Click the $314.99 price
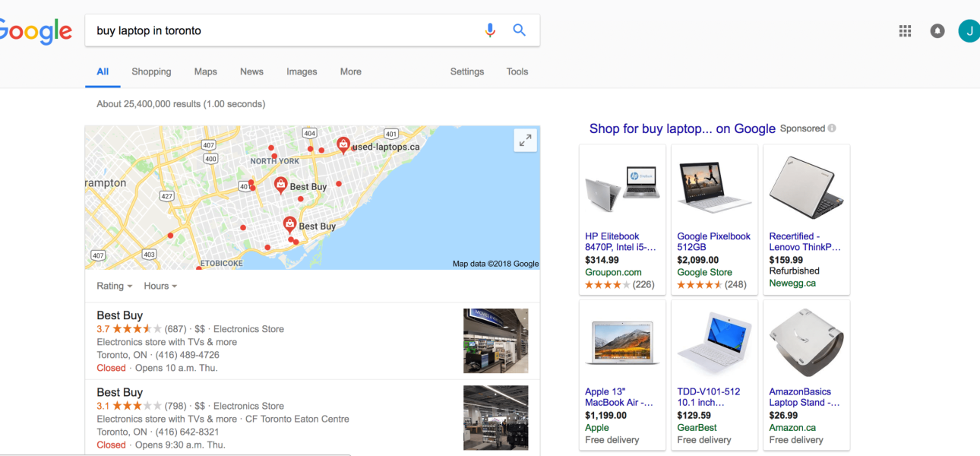 tap(602, 260)
